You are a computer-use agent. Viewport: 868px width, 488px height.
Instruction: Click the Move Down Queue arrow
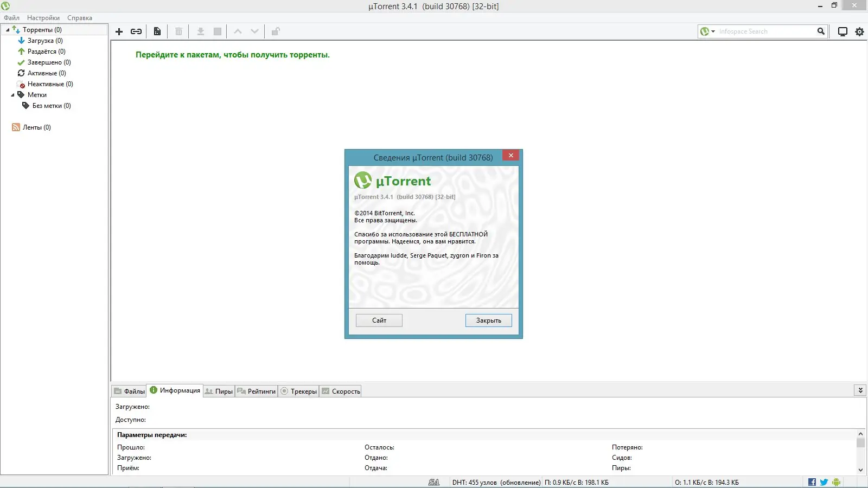(x=254, y=31)
